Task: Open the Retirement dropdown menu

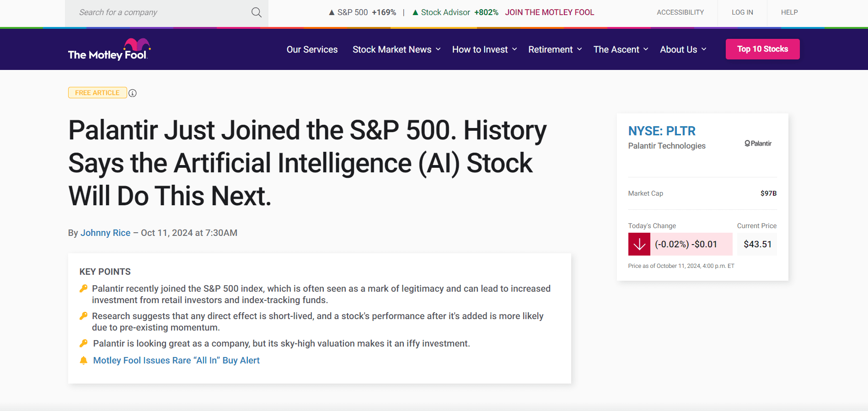Action: 555,49
